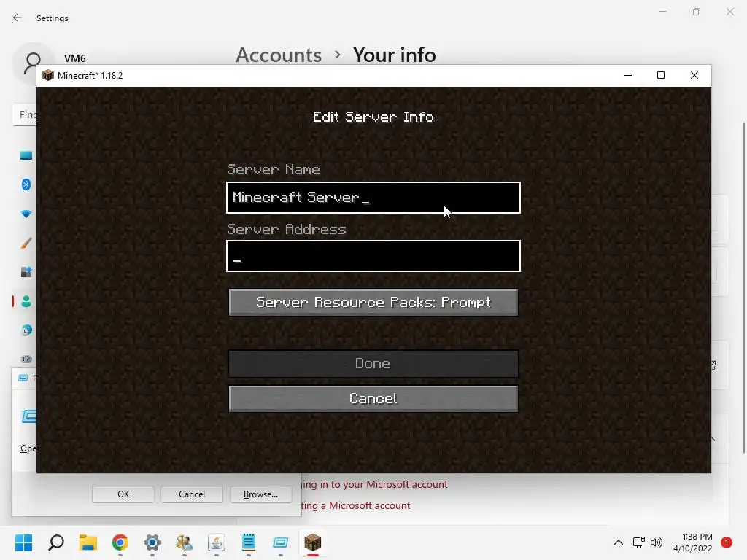Click the Settings window scrollbar
Image resolution: width=747 pixels, height=560 pixels.
(x=743, y=287)
